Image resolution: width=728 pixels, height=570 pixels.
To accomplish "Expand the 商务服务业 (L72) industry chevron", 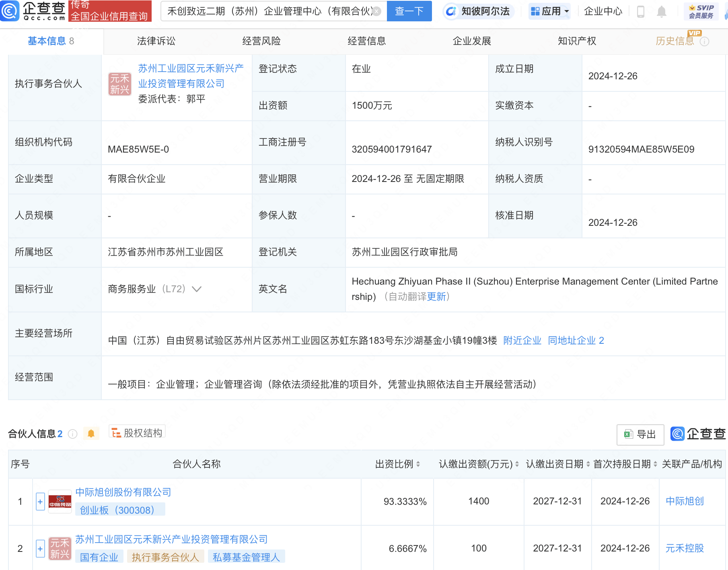I will [x=197, y=289].
